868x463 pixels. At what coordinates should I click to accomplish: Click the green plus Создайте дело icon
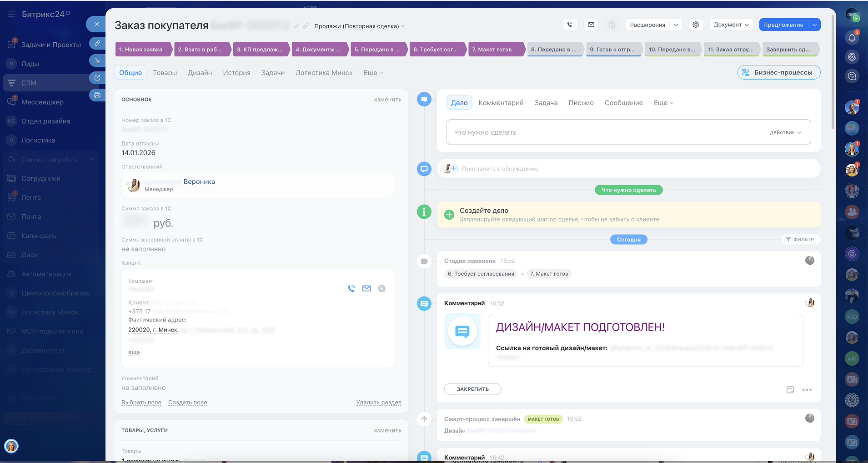point(449,215)
